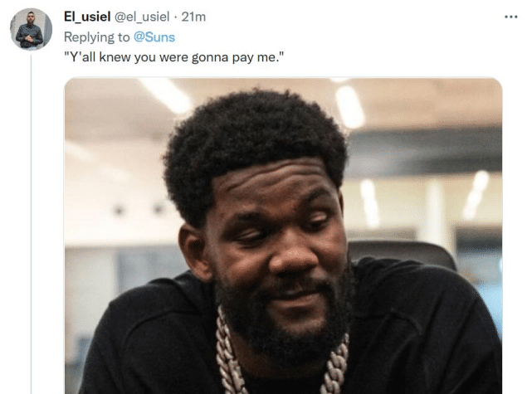The height and width of the screenshot is (394, 532).
Task: Click the El_usiel display name
Action: [x=87, y=17]
